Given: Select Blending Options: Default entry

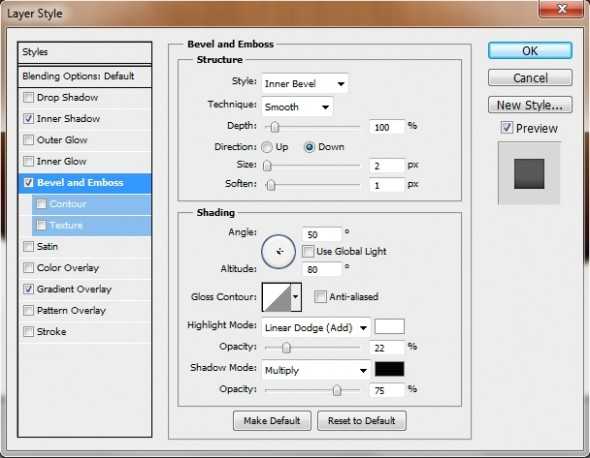Looking at the screenshot, I should [78, 76].
